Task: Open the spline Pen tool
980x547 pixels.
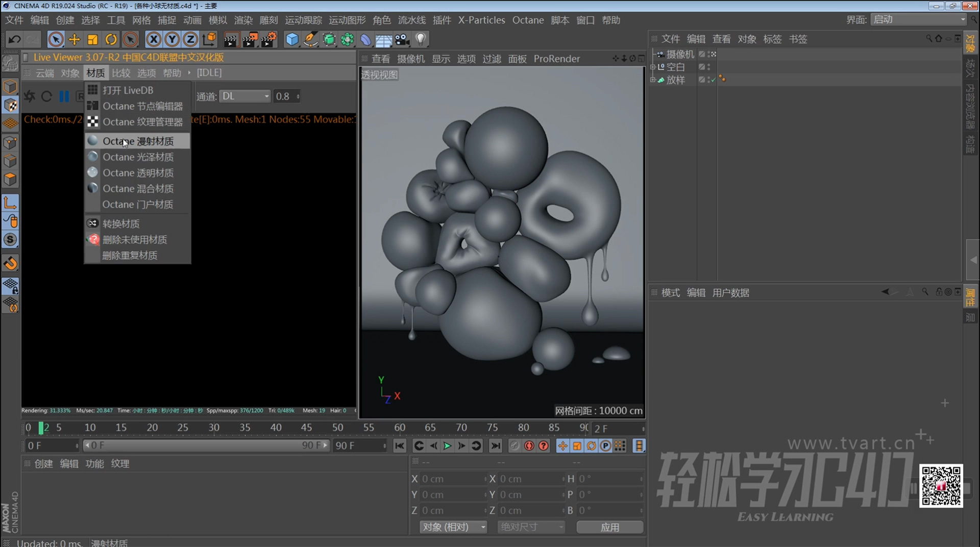Action: point(310,39)
